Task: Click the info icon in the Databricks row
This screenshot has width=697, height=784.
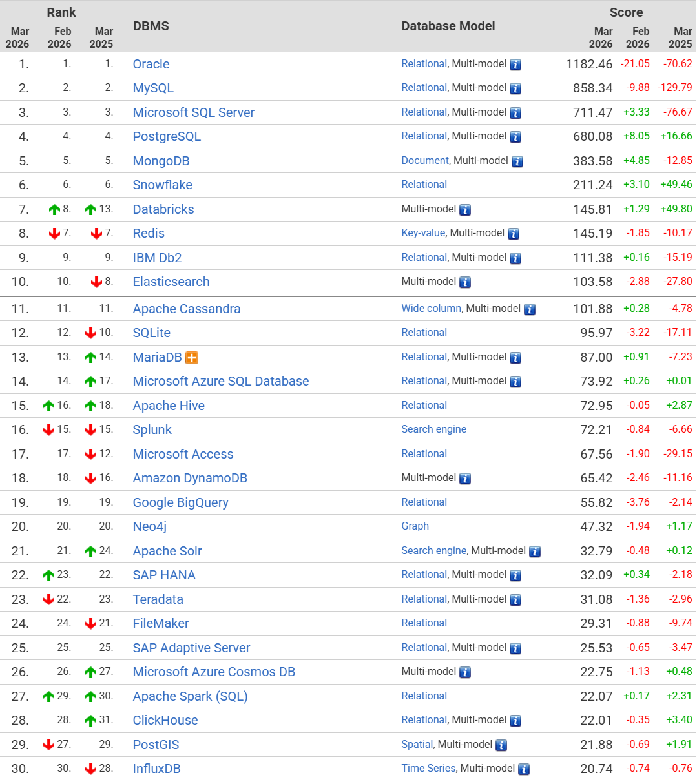Action: 465,210
